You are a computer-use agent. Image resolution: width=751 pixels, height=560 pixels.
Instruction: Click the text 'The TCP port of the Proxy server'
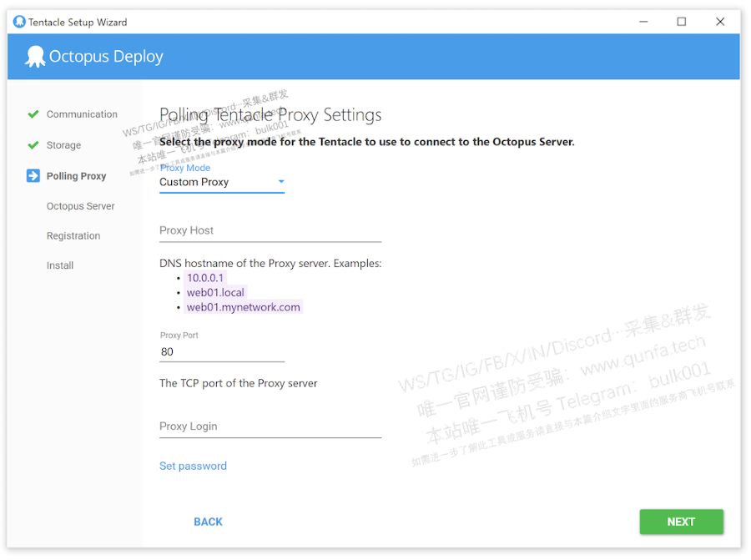tap(238, 383)
